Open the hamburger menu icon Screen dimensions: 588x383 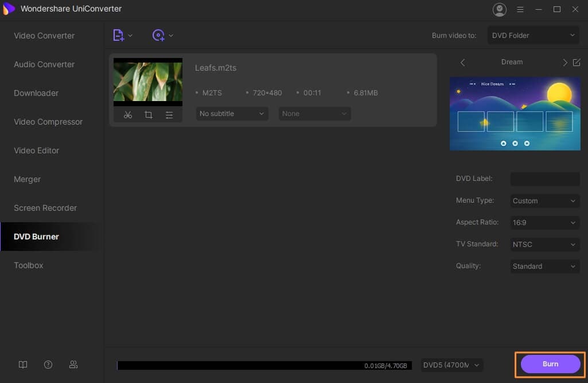coord(520,9)
